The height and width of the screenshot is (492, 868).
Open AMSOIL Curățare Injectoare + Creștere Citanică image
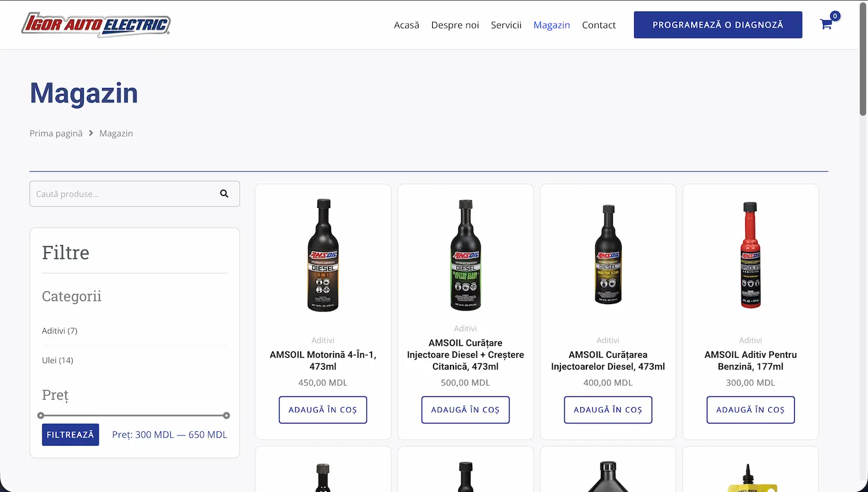coord(465,255)
